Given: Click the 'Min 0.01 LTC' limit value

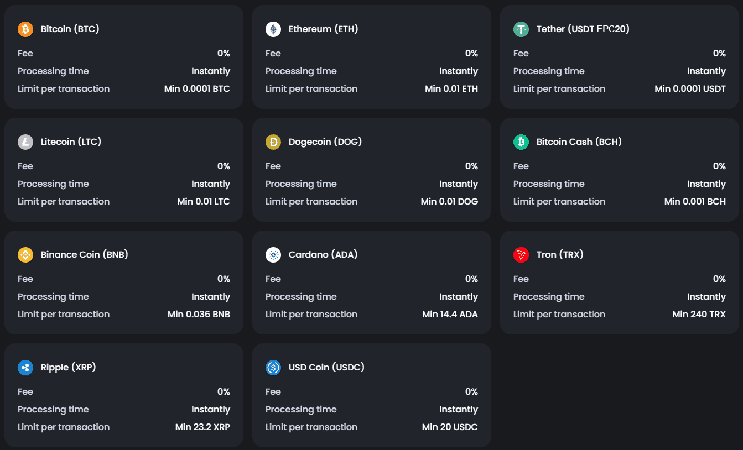Looking at the screenshot, I should point(204,201).
